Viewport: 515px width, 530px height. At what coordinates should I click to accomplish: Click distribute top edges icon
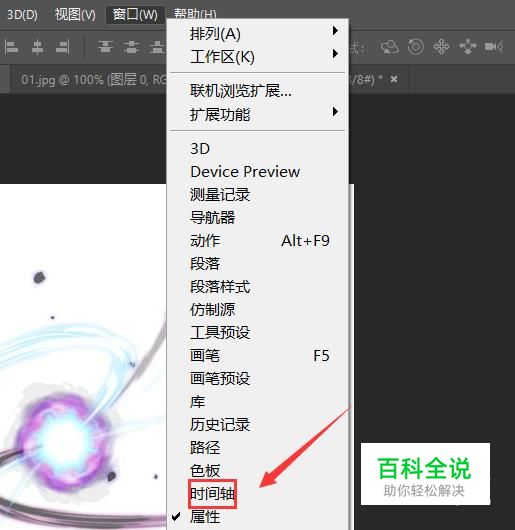(105, 47)
